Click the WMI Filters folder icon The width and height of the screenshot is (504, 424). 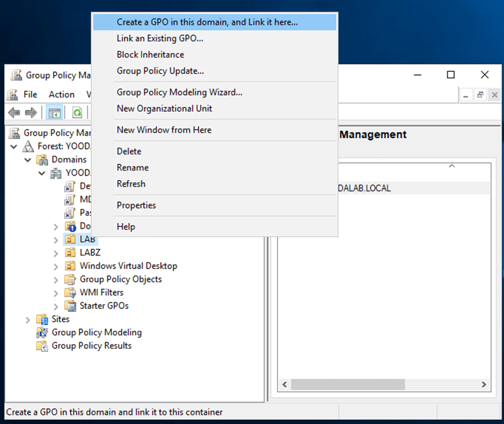tap(70, 293)
